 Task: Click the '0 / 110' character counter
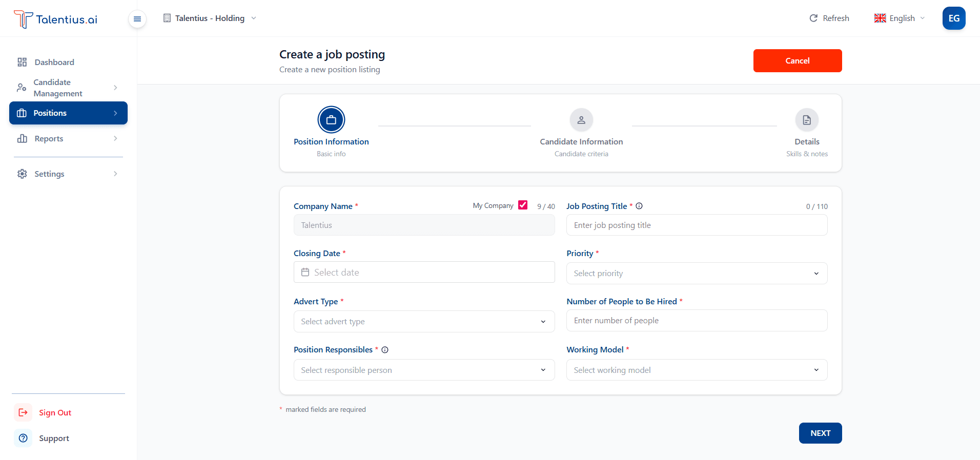(817, 206)
